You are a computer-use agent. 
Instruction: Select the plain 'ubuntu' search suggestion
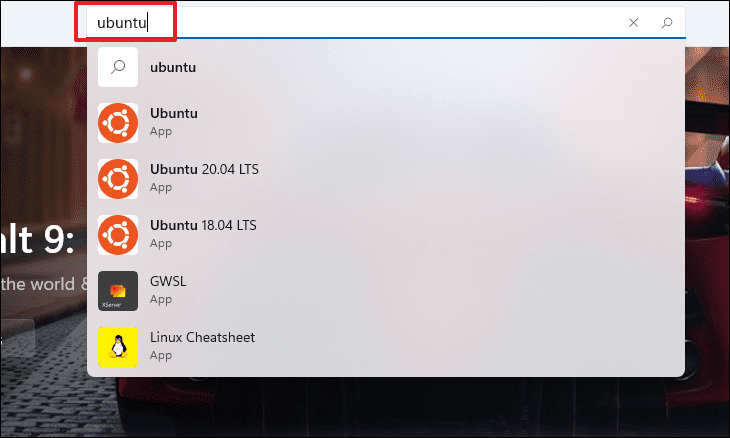pos(385,67)
